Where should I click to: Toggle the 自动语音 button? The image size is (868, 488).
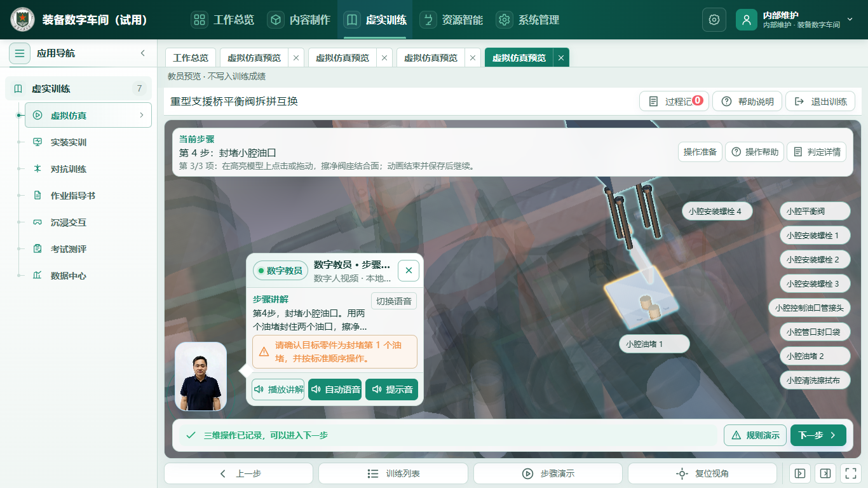point(335,390)
